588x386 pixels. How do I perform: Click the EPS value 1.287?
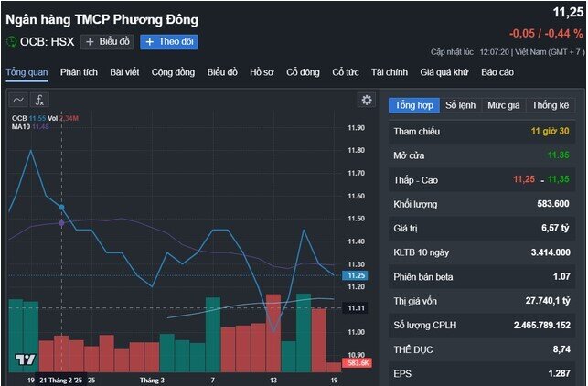point(559,373)
